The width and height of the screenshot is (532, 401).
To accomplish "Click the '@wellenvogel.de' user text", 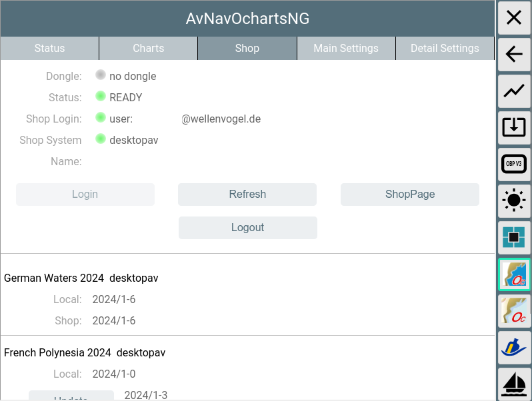I will pos(221,119).
